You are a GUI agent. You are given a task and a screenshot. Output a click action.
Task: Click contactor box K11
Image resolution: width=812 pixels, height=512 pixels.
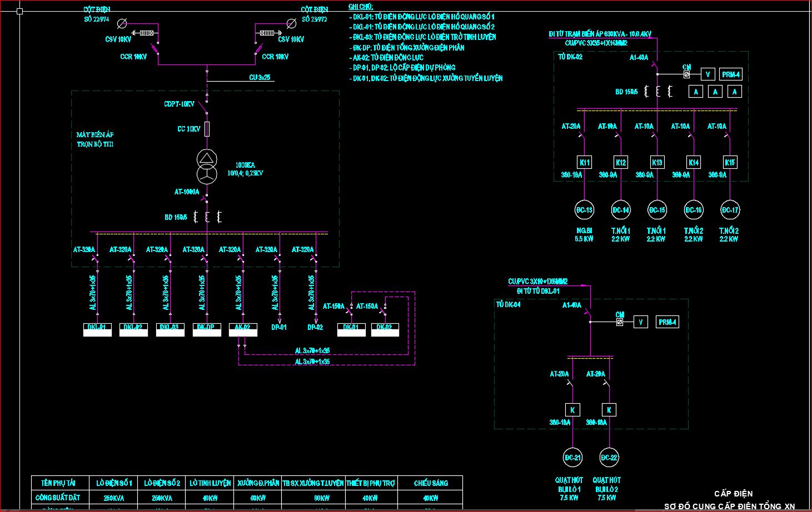click(585, 162)
